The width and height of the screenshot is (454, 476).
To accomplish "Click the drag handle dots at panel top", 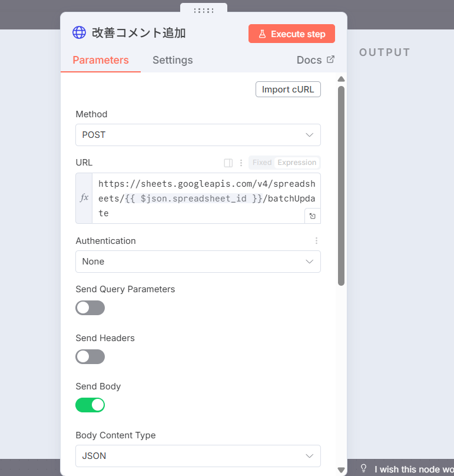I will point(203,10).
